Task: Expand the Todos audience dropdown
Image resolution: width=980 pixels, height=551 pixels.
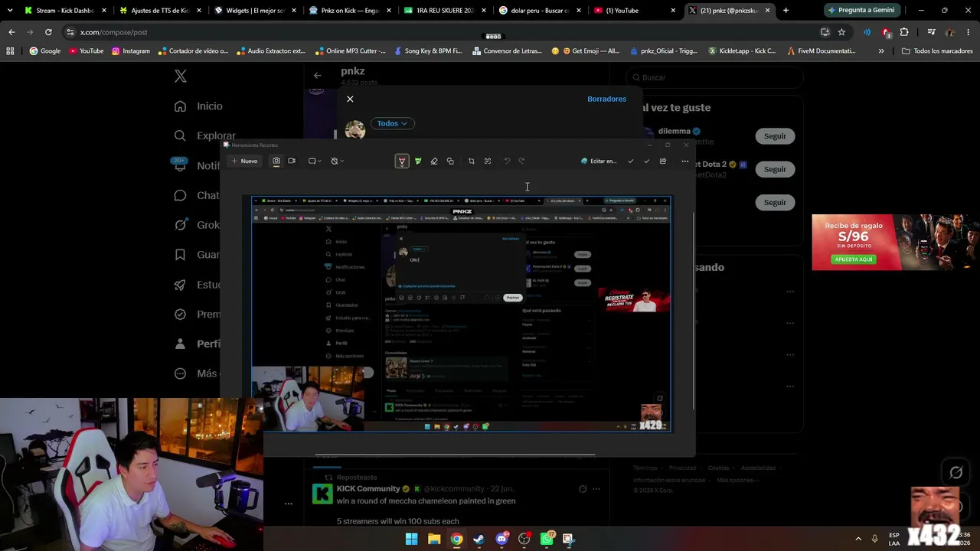Action: [x=393, y=123]
